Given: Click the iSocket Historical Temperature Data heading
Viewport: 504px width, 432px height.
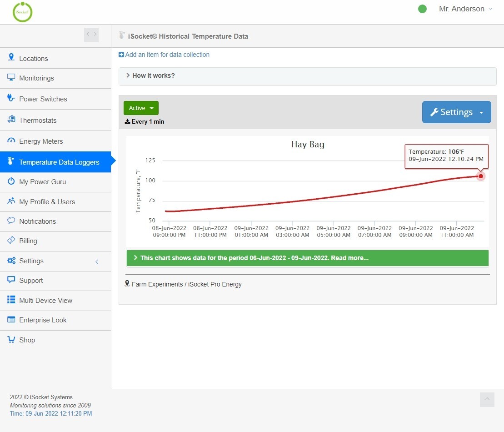Looking at the screenshot, I should (188, 36).
